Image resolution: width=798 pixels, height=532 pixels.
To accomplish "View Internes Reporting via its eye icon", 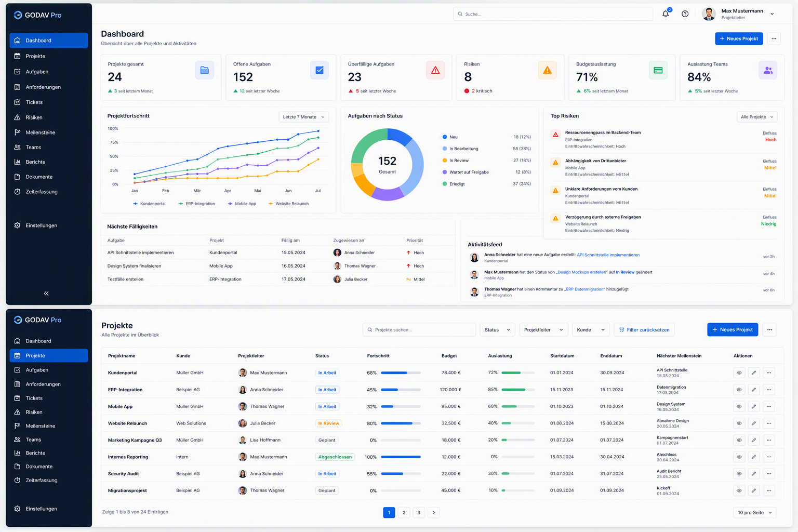I will (x=739, y=457).
